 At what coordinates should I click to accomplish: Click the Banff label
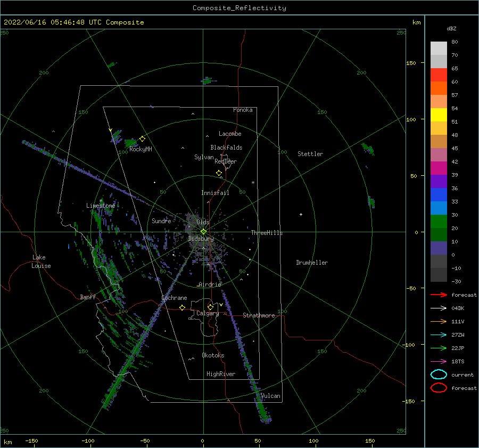(x=88, y=297)
